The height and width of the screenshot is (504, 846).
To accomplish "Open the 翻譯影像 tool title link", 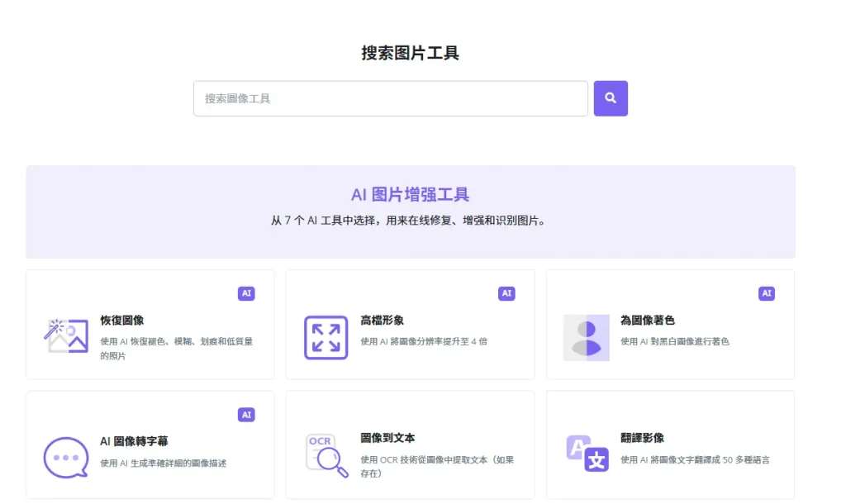I will pos(642,438).
